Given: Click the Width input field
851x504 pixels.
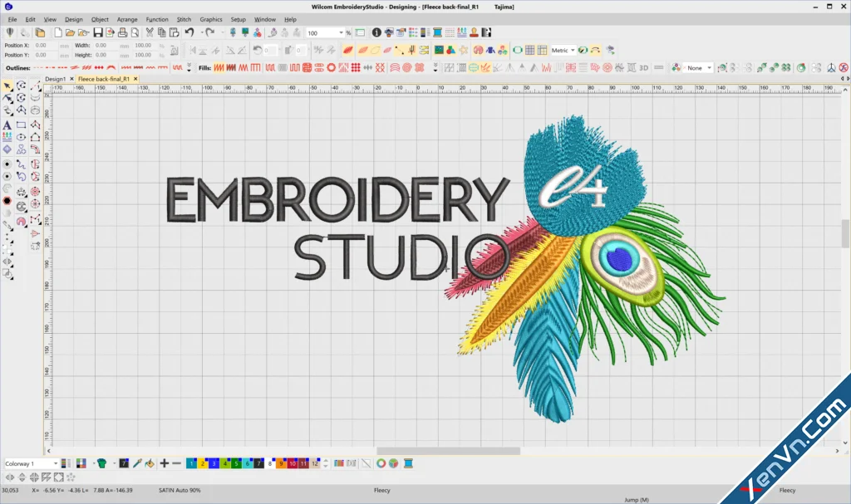Looking at the screenshot, I should tap(106, 46).
